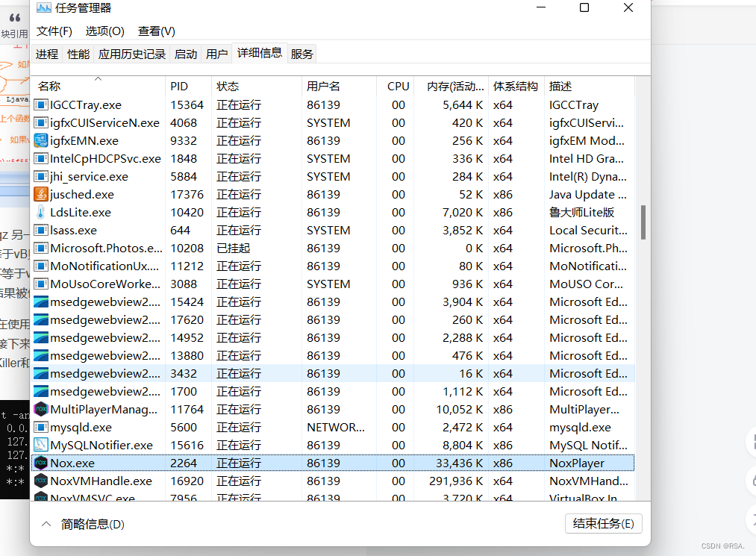Screen dimensions: 756x556
Task: Switch to the 启动 tab
Action: pos(186,54)
